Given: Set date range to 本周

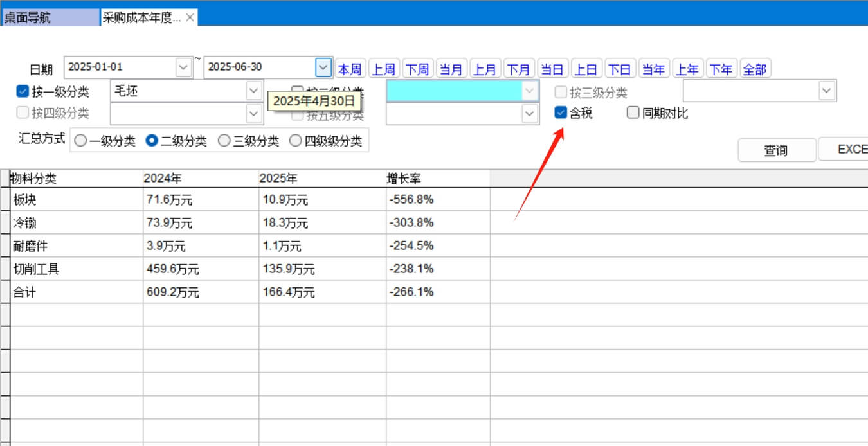Looking at the screenshot, I should 350,69.
